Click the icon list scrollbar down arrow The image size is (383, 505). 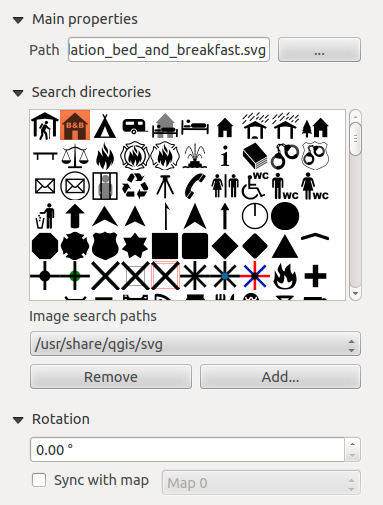(x=355, y=293)
